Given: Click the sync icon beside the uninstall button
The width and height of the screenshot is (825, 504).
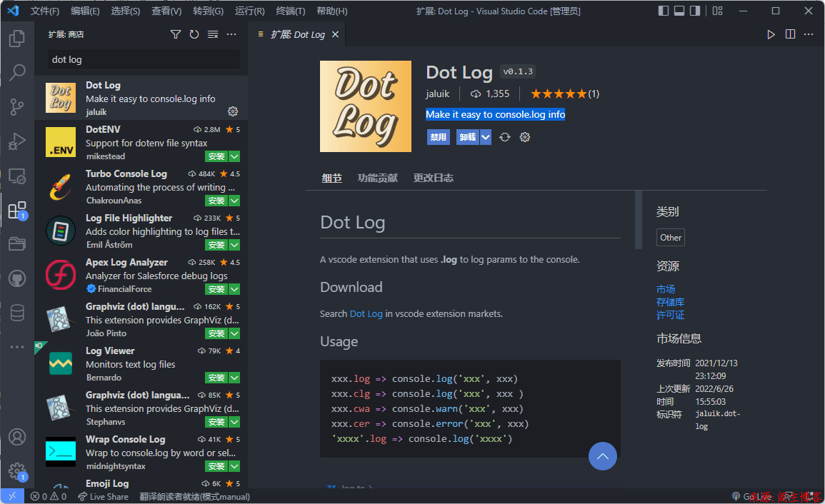Looking at the screenshot, I should (x=504, y=137).
